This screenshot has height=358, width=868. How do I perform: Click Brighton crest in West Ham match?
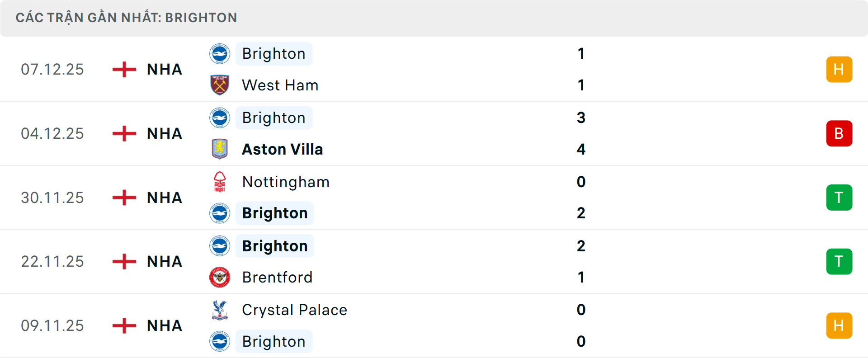point(220,54)
